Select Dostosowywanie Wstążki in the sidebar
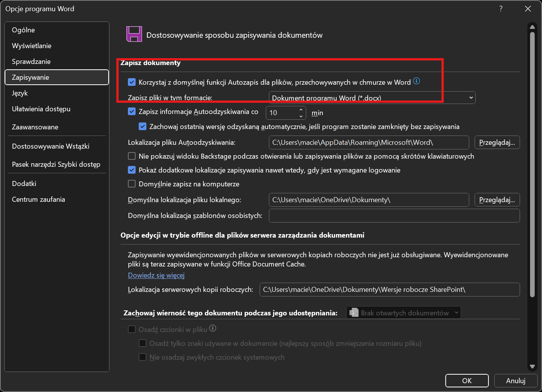Screen dimensions: 542x392 click(50, 146)
